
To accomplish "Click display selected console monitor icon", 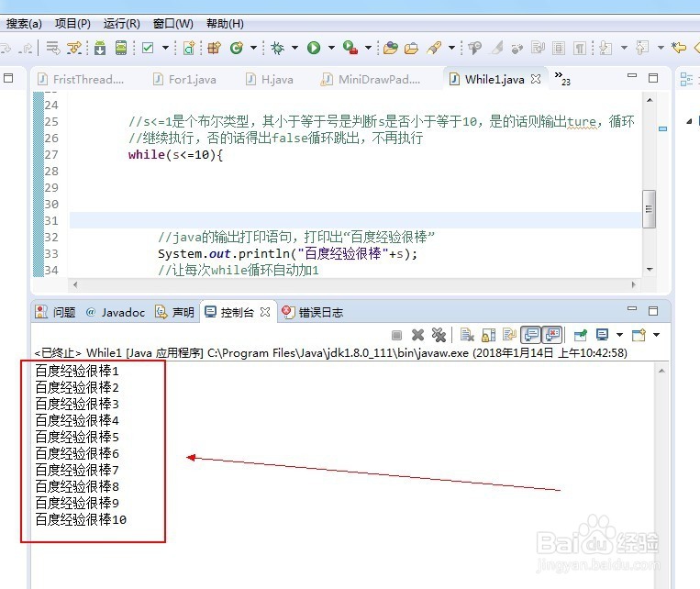I will coord(602,335).
